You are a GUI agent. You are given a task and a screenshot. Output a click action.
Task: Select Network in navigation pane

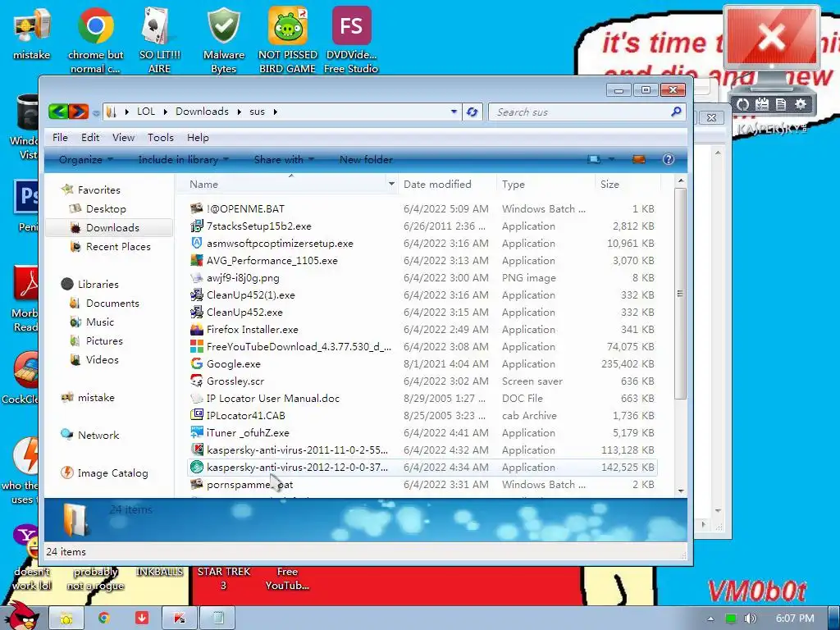pos(98,435)
